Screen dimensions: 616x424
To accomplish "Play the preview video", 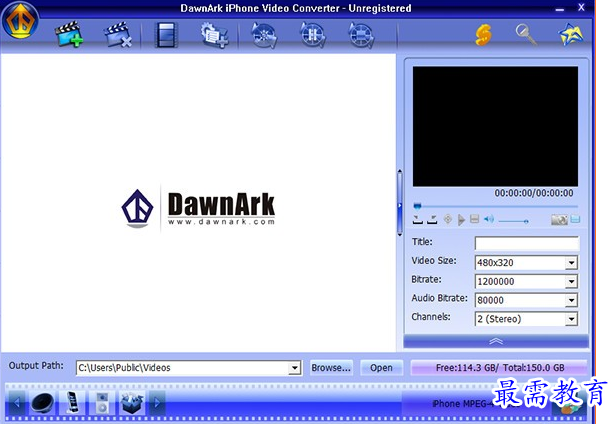I will pyautogui.click(x=461, y=220).
